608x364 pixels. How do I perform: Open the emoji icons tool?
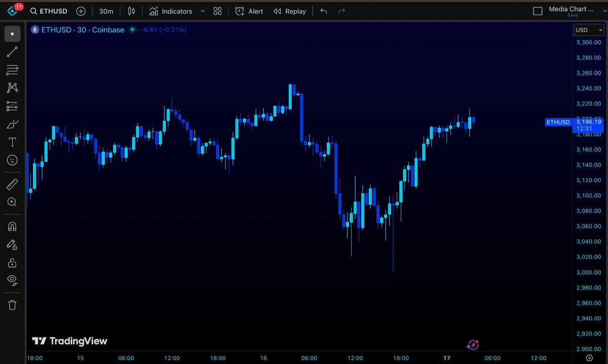12,160
